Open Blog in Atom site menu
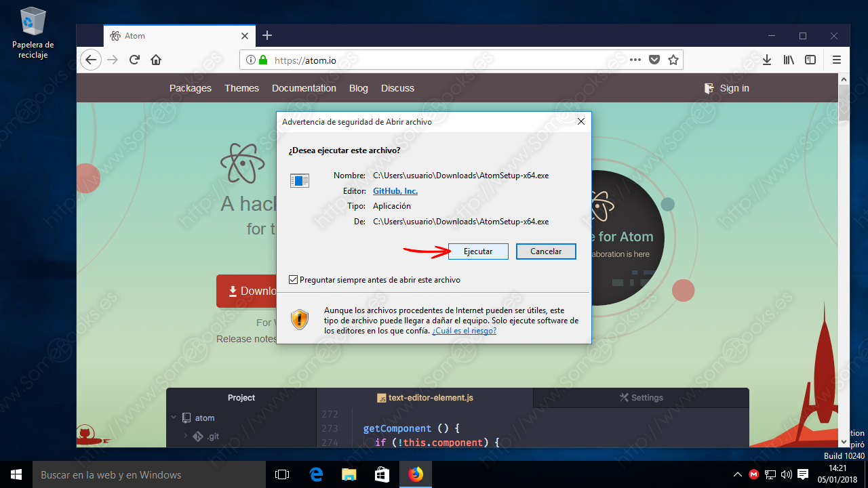This screenshot has height=488, width=868. (x=359, y=88)
